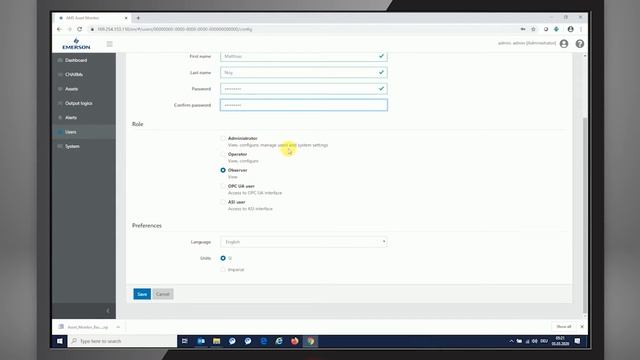This screenshot has height=360, width=640.
Task: Click the volume icon in the system tray
Action: point(535,341)
